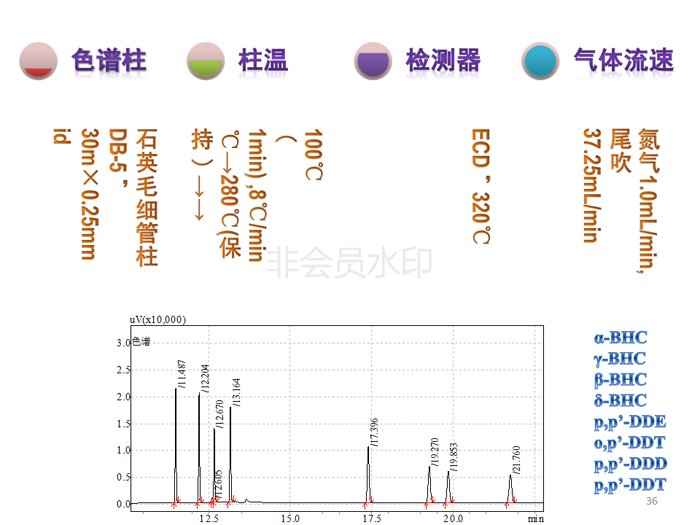Select α-BHC in the compound list
Image resolution: width=700 pixels, height=525 pixels.
619,338
